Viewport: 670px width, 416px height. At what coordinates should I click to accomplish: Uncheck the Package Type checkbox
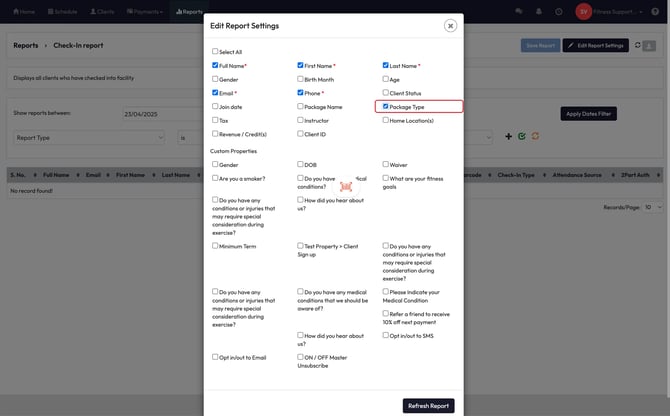[386, 106]
